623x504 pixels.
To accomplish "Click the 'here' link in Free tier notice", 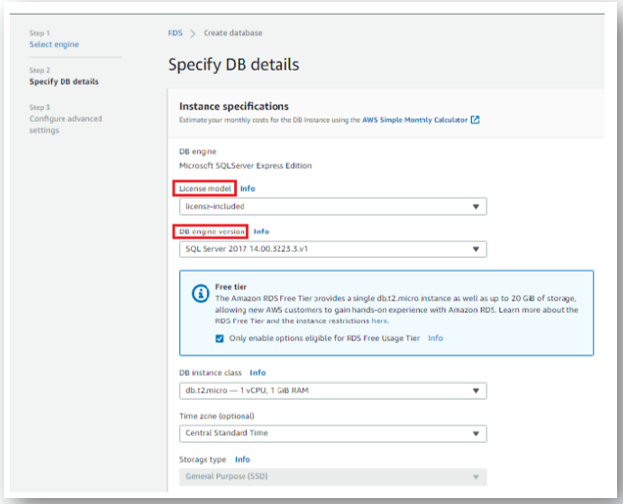I will click(380, 321).
